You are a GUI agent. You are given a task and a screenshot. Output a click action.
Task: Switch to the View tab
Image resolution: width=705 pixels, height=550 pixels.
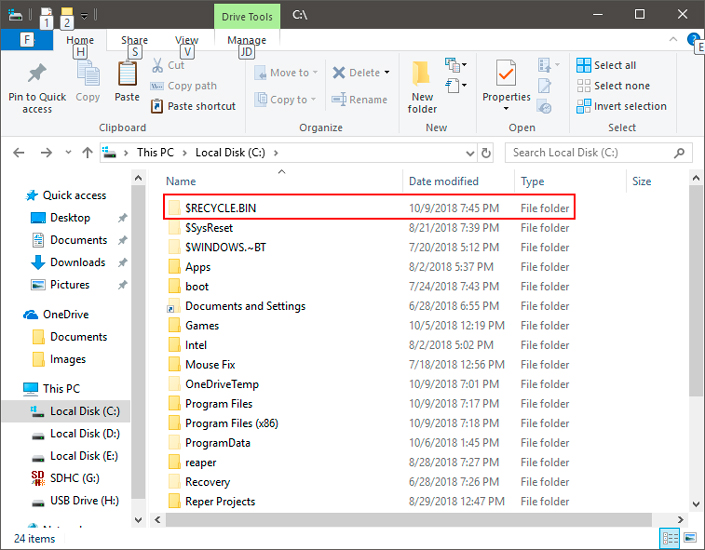coord(187,40)
